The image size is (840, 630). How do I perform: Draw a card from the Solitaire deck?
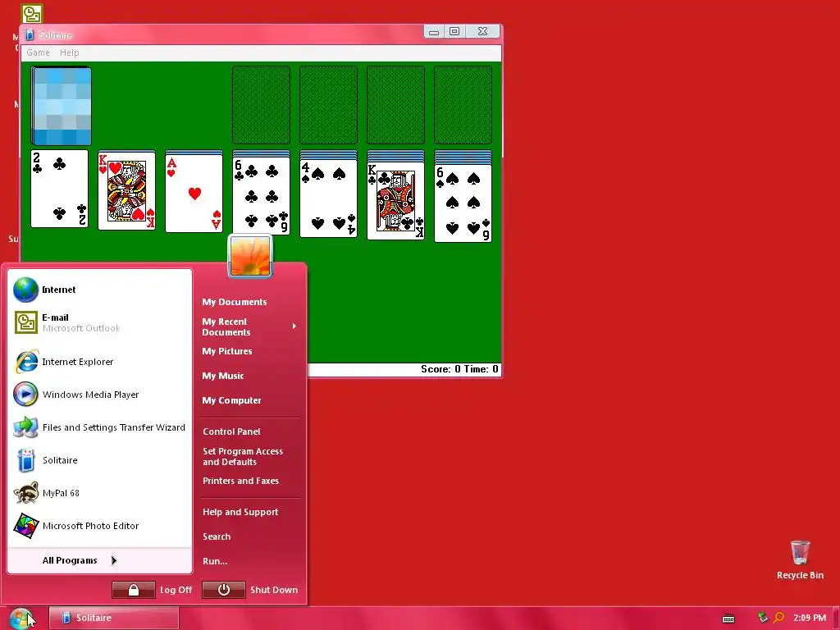point(61,106)
